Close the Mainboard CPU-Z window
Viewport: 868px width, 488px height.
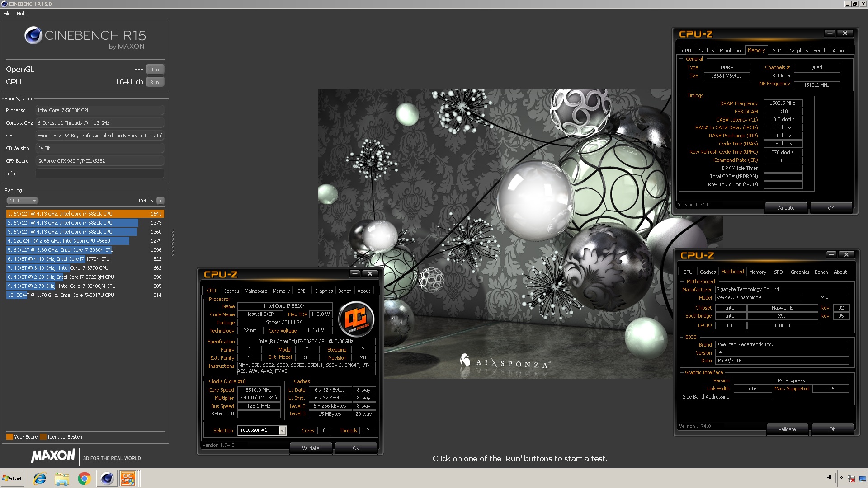pyautogui.click(x=846, y=254)
